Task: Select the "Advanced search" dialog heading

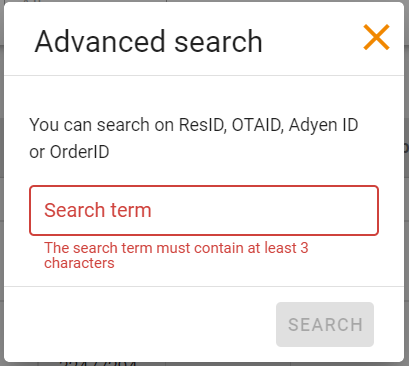Action: 148,42
